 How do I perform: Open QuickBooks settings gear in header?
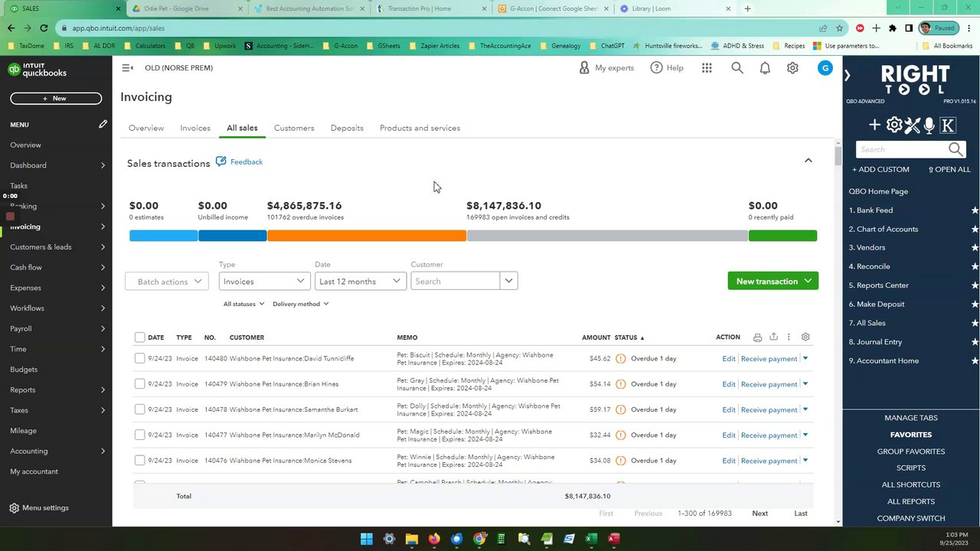tap(792, 68)
